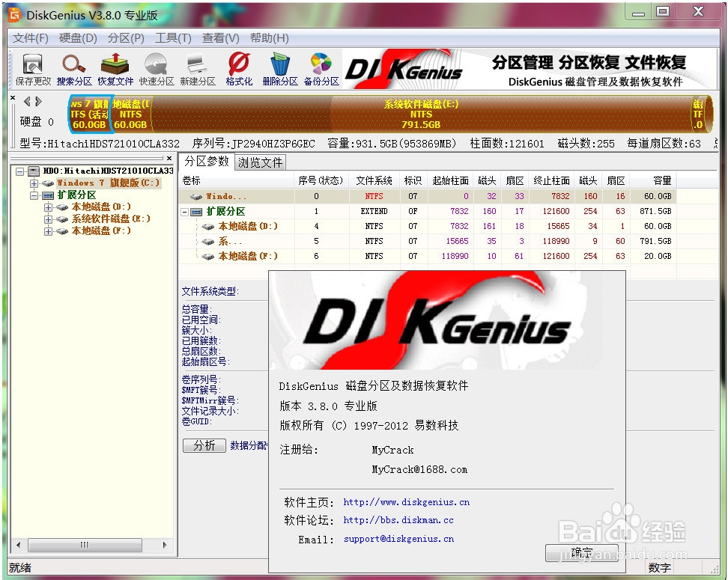Collapse the 扩展分区 node in left tree

click(34, 195)
